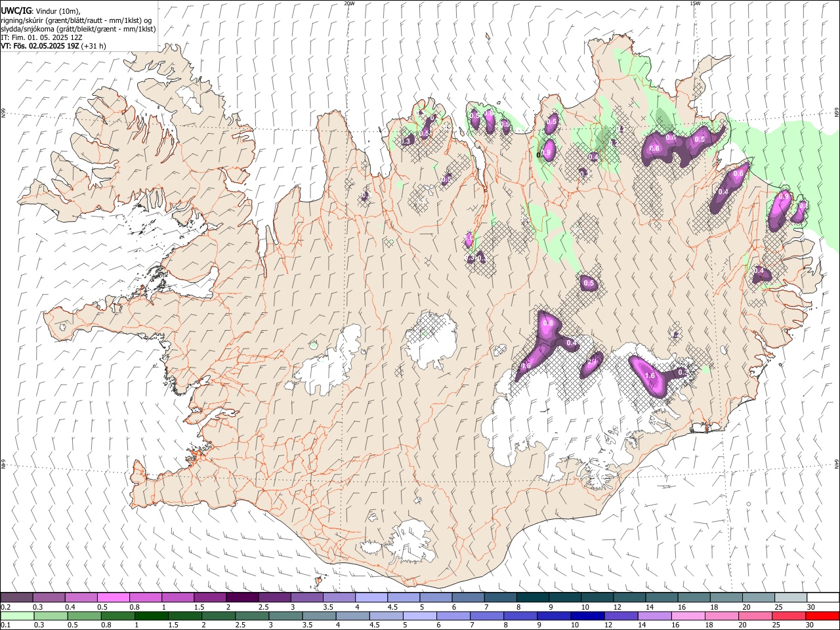Screen dimensions: 840x630
Task: Select the lavender swatch labeled 14 in lower legend
Action: coord(654,616)
